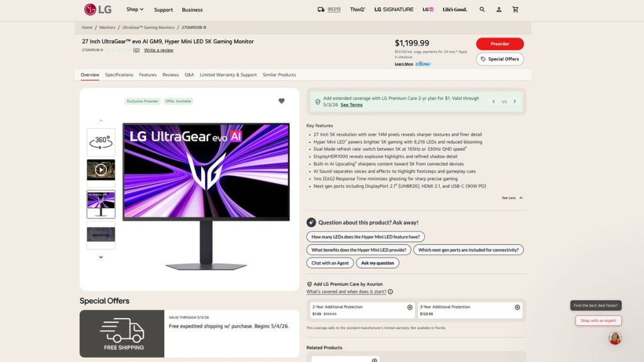The width and height of the screenshot is (644, 362).
Task: Add monitor to wishlist with heart icon
Action: 281,101
